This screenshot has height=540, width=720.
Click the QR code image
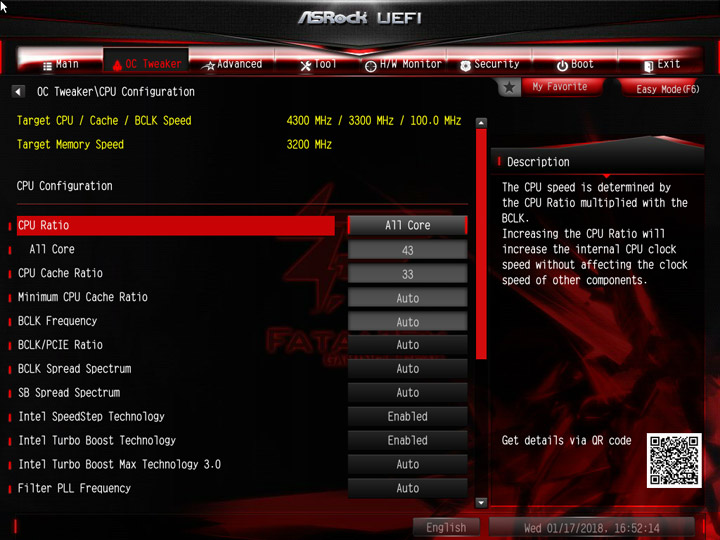pos(674,460)
